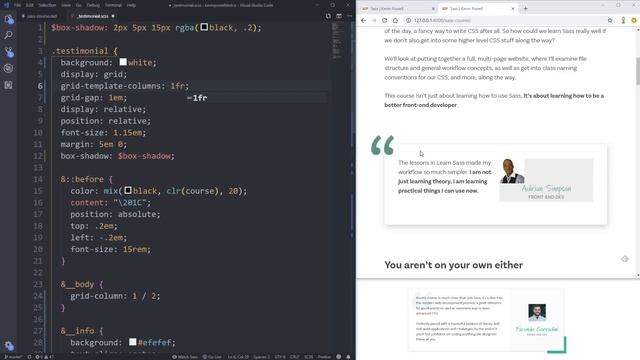Screen dimensions: 640x360
Task: Click the #efefef color swatch on line 28
Action: [133, 342]
